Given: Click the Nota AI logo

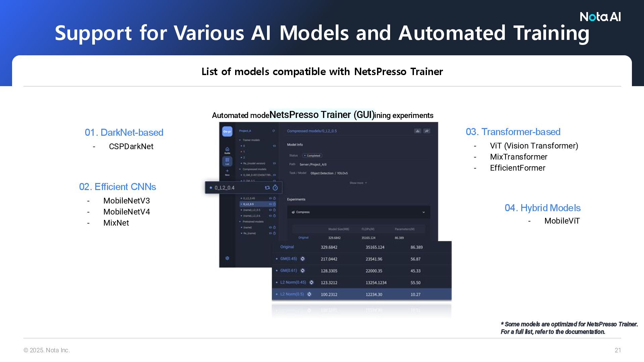Looking at the screenshot, I should [x=600, y=17].
